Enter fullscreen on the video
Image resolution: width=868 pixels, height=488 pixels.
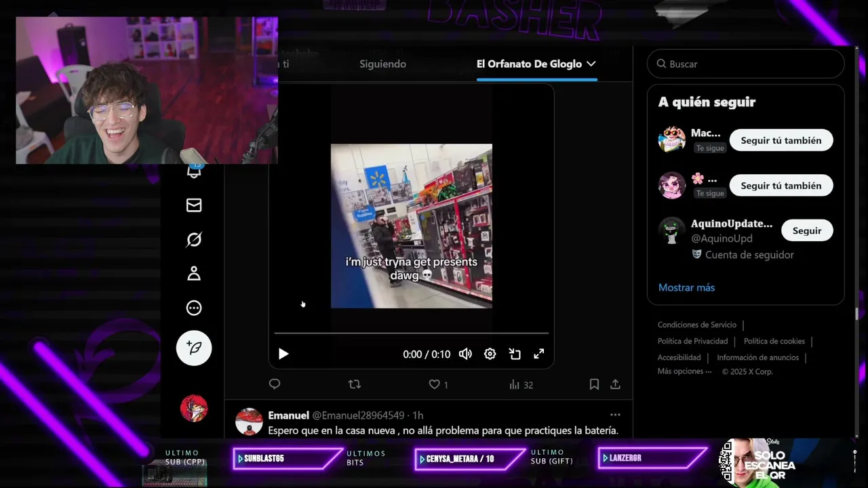(x=539, y=354)
